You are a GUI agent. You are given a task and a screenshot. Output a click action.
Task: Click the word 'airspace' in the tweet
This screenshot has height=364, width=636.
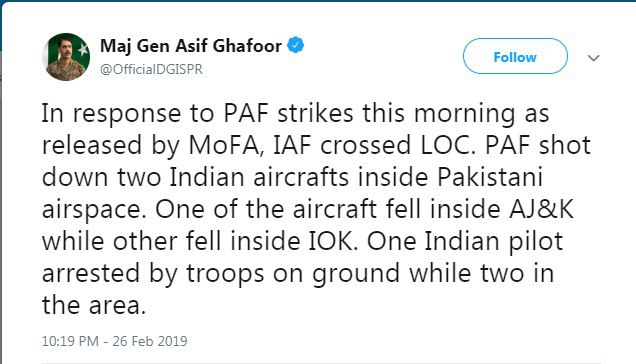click(94, 210)
